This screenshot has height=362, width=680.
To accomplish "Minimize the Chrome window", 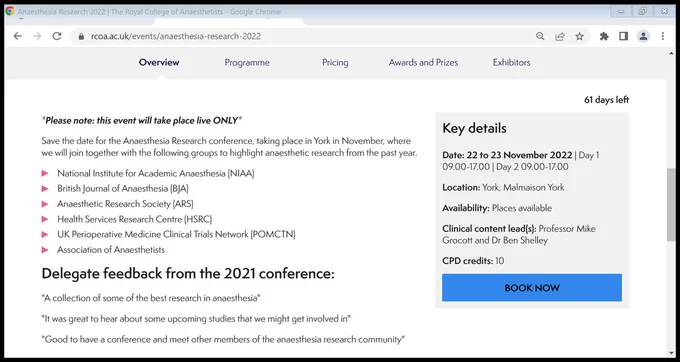I will point(621,11).
